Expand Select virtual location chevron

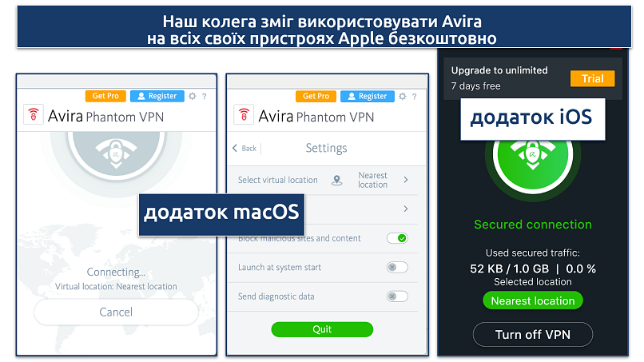click(406, 180)
